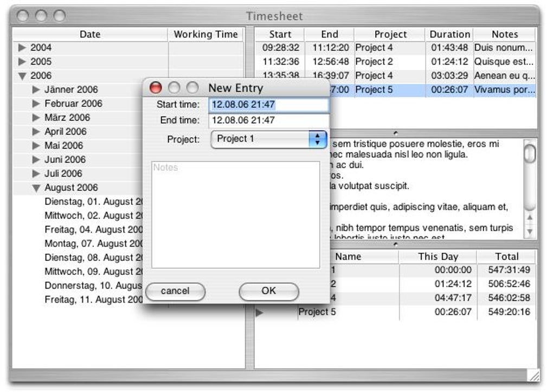Screen dimensions: 553x392
Task: Click inside the Notes text area
Action: point(236,215)
